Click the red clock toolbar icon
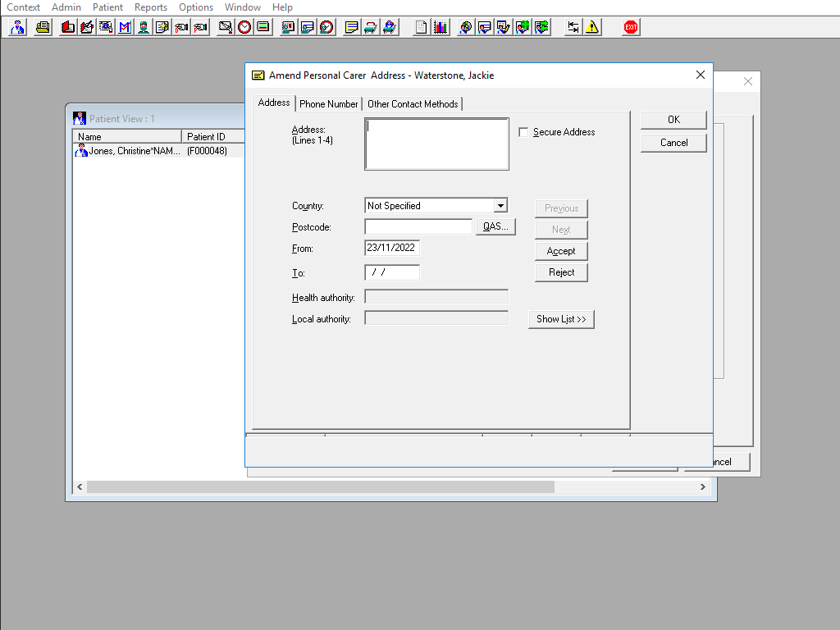The height and width of the screenshot is (630, 840). click(x=244, y=27)
